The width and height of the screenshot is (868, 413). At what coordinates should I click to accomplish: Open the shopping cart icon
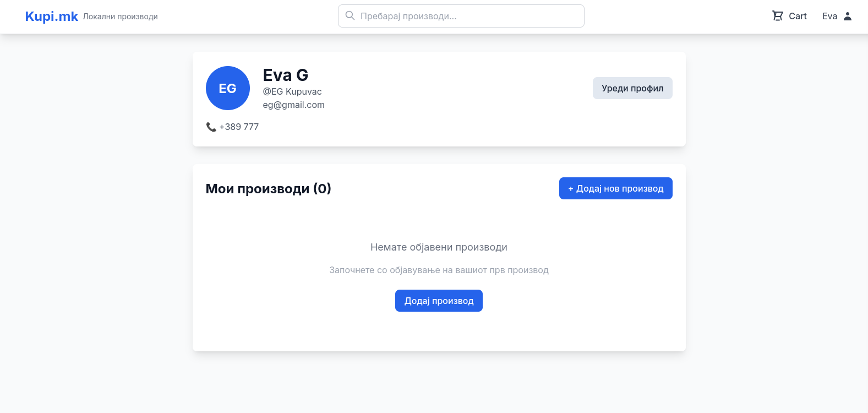777,16
